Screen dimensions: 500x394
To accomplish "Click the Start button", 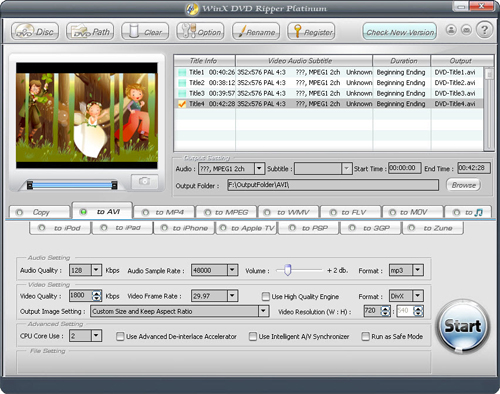I will click(x=463, y=326).
